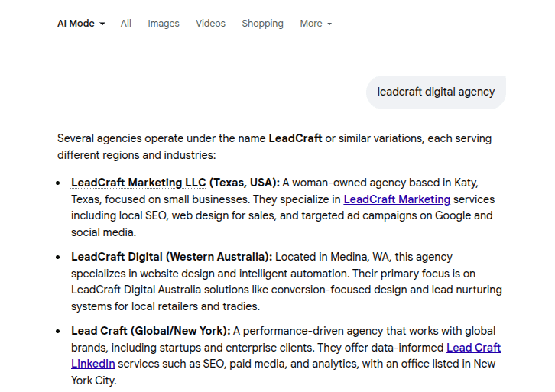Go to the Shopping tab
The image size is (555, 392).
coord(262,24)
